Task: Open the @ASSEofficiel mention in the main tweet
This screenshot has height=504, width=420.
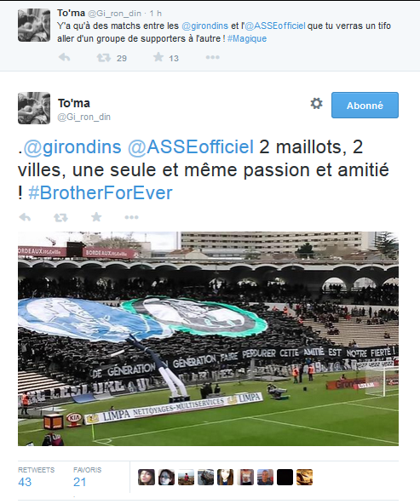Action: 191,147
